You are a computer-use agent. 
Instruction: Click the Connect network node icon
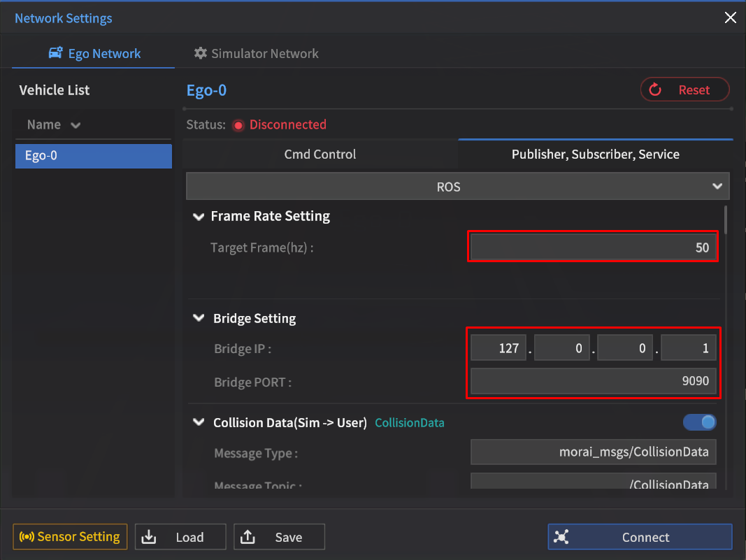click(x=561, y=537)
